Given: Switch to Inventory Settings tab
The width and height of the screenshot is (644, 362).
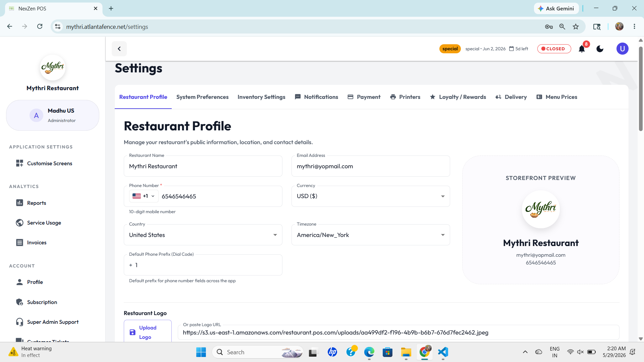Looking at the screenshot, I should (261, 97).
